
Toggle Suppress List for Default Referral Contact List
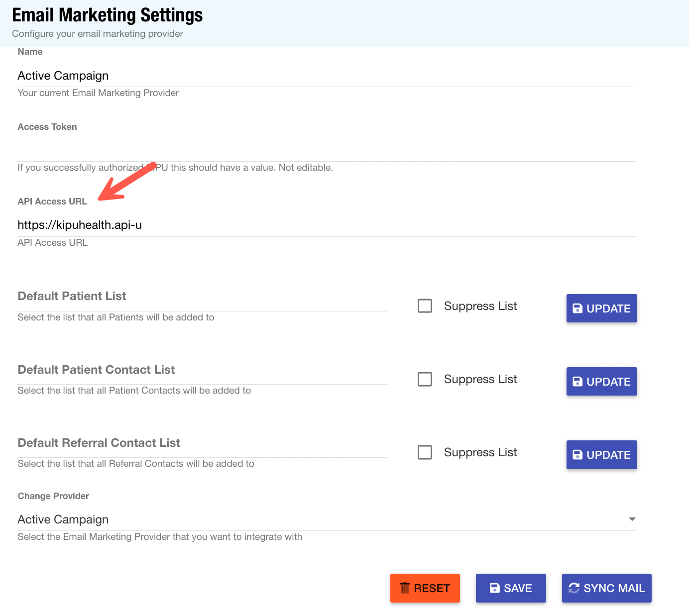tap(425, 452)
